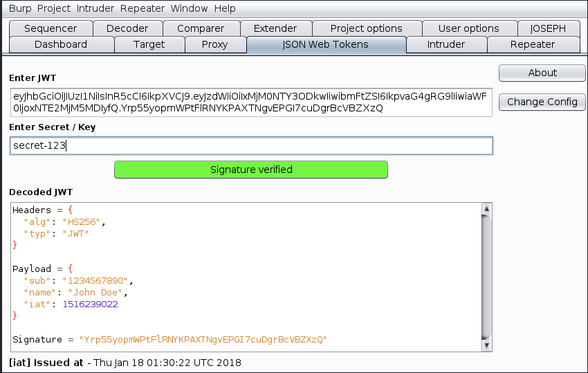Switch to the Decoder tab
The width and height of the screenshot is (588, 373).
coord(127,28)
